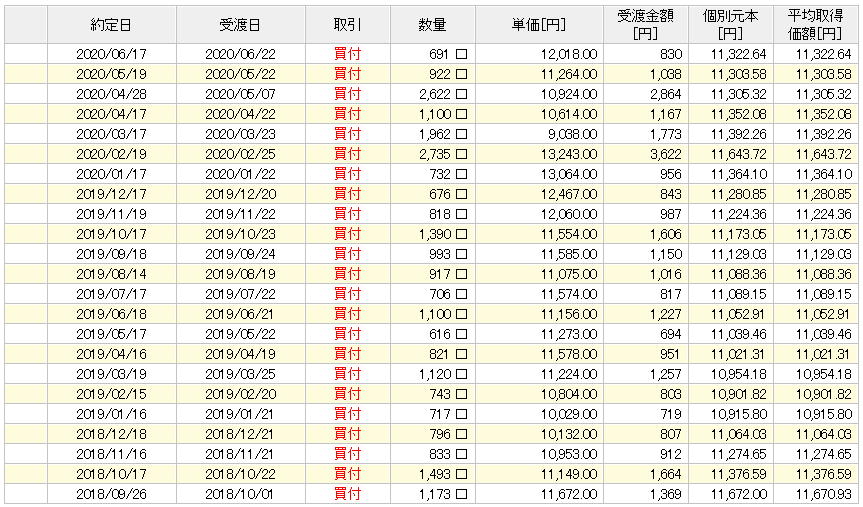Viewport: 863px width, 507px height.
Task: Click unit price 9,038.00
Action: [572, 134]
